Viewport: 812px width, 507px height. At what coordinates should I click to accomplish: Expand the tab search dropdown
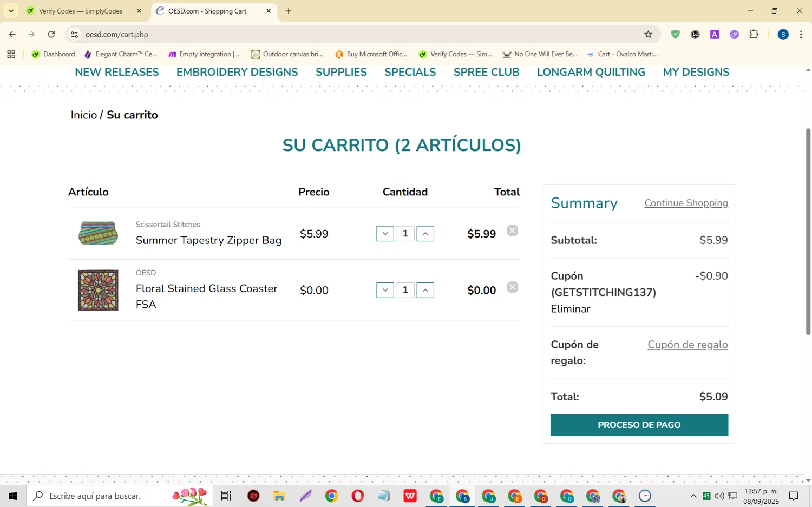pyautogui.click(x=11, y=11)
